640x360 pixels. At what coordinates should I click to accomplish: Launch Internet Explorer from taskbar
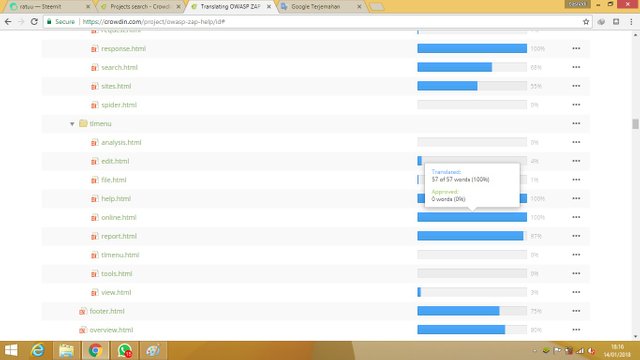(38, 350)
